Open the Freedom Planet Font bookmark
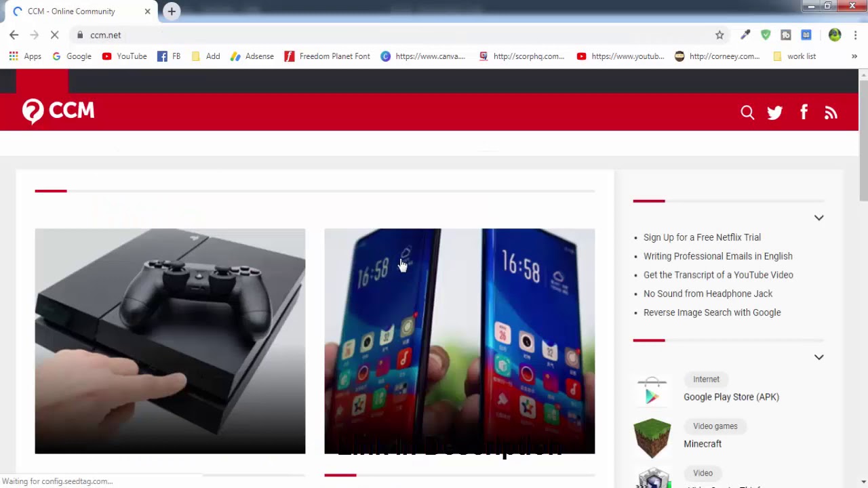The image size is (868, 488). click(x=328, y=56)
